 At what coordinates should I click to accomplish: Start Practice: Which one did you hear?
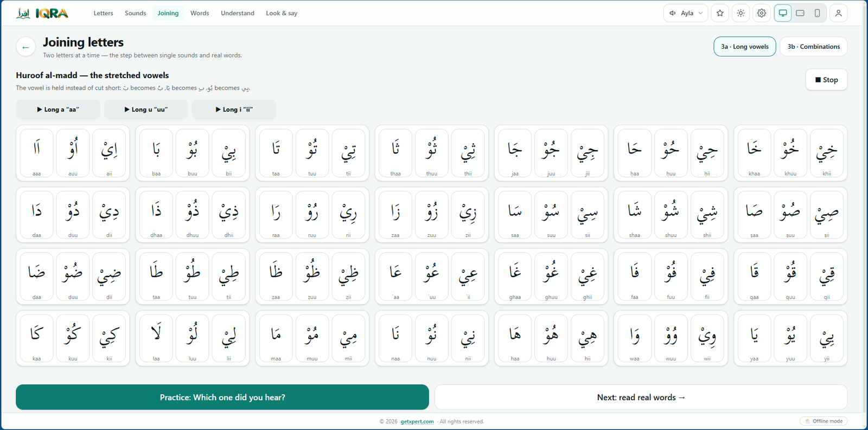point(222,397)
